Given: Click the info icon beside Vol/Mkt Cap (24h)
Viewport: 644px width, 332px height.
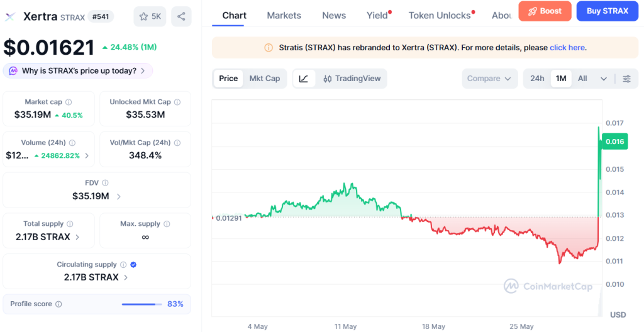Looking at the screenshot, I should [177, 143].
